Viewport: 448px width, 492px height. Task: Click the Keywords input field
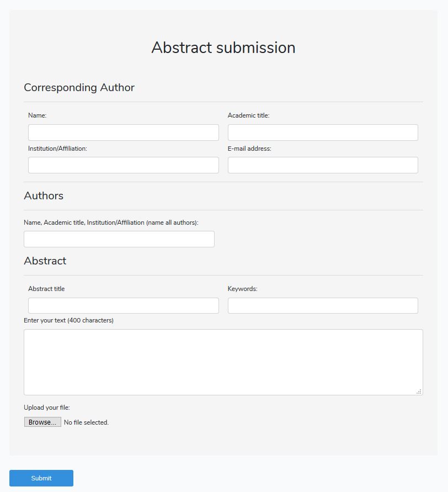(x=323, y=305)
